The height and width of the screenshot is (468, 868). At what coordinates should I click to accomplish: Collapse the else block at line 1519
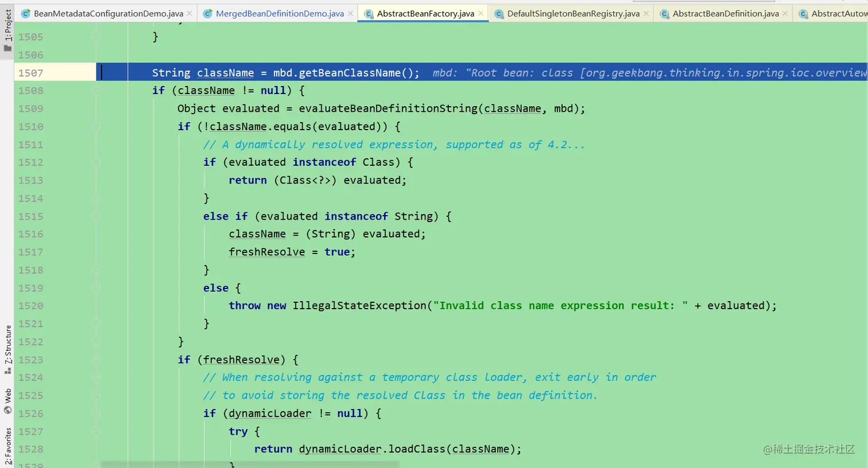coord(96,288)
